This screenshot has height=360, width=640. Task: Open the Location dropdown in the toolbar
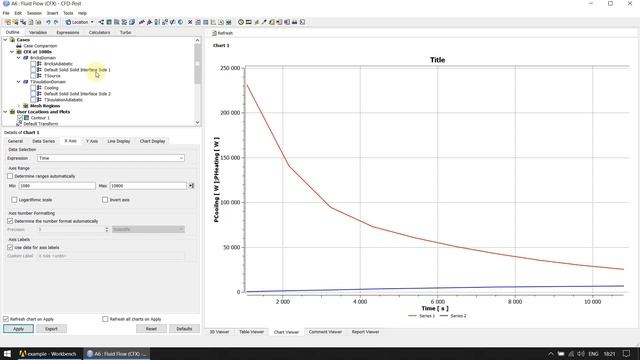[x=80, y=22]
